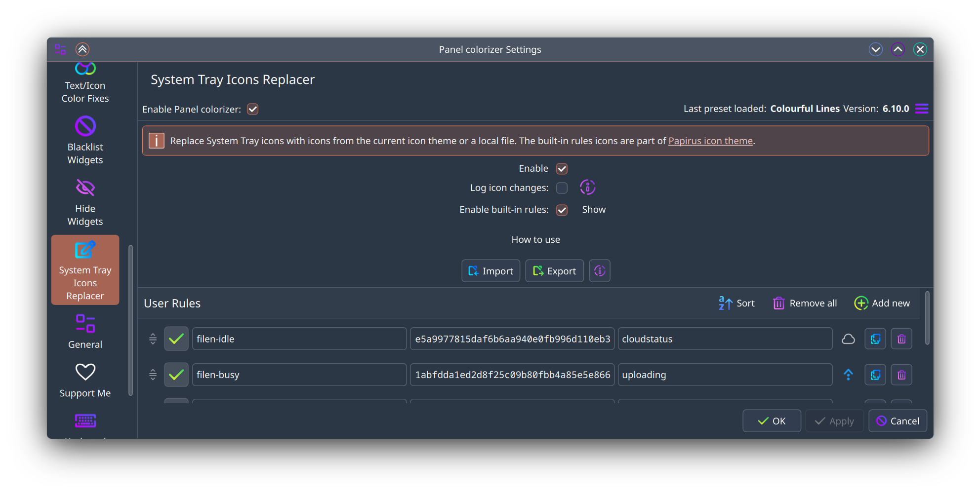980x494 pixels.
Task: Click the Export button
Action: [555, 271]
